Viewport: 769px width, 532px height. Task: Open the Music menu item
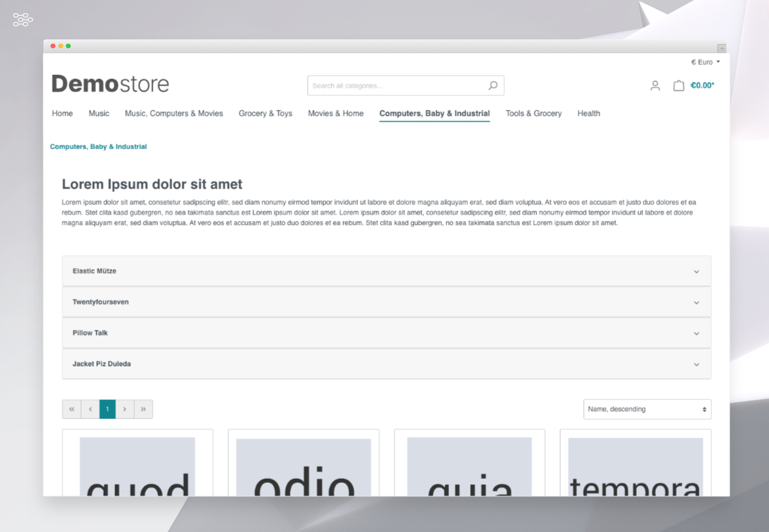click(x=99, y=114)
